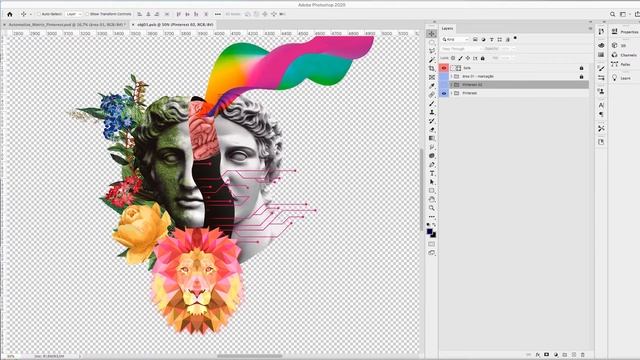
Task: Enable Show Transform Controls checkbox
Action: point(87,14)
